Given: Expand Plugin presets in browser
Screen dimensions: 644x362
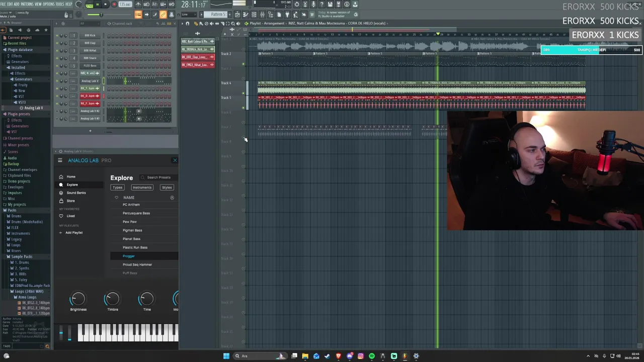Looking at the screenshot, I should (19, 114).
